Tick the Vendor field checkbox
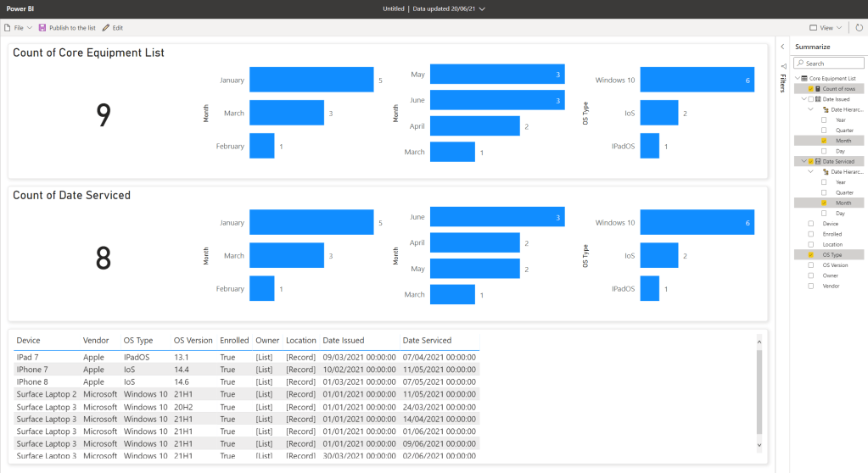Screen dimensions: 868x473 [x=811, y=286]
